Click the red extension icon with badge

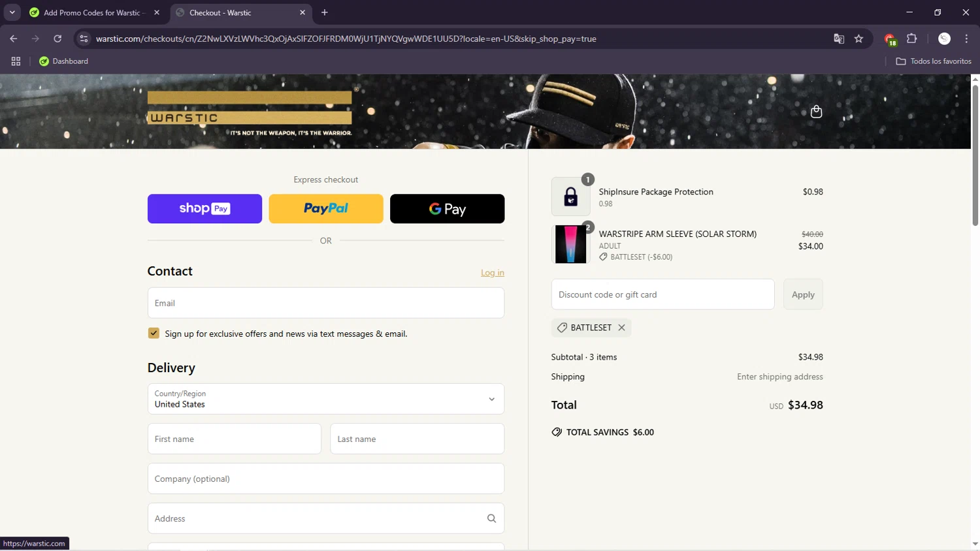[x=890, y=39]
